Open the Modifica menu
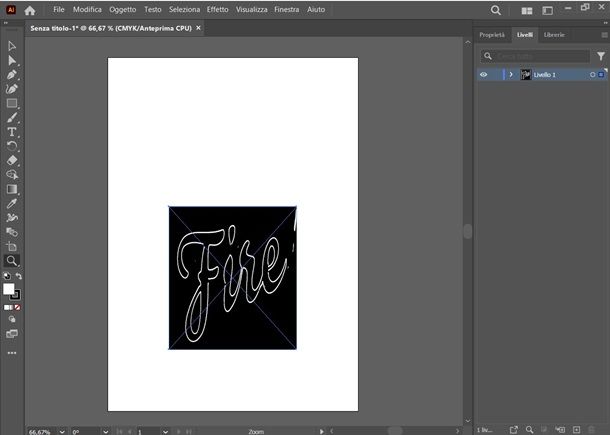The width and height of the screenshot is (610, 435). click(87, 9)
